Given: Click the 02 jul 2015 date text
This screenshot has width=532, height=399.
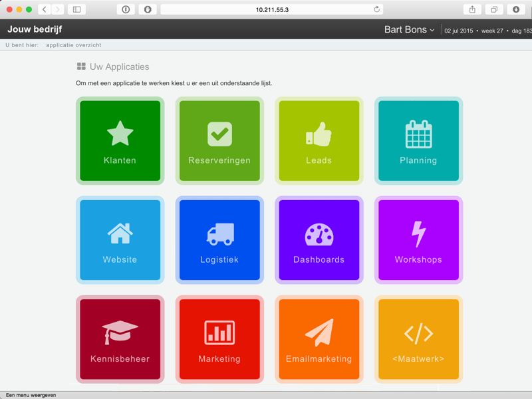Looking at the screenshot, I should (458, 31).
